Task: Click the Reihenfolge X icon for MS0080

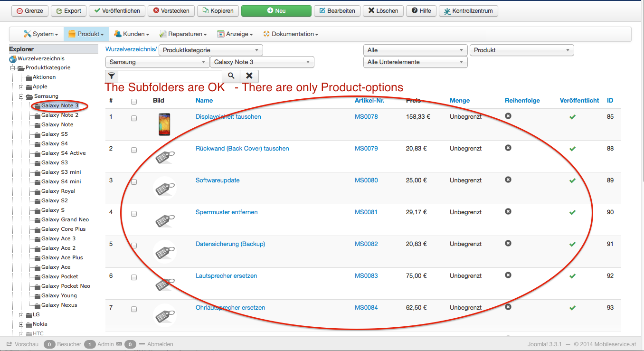Action: click(x=508, y=180)
